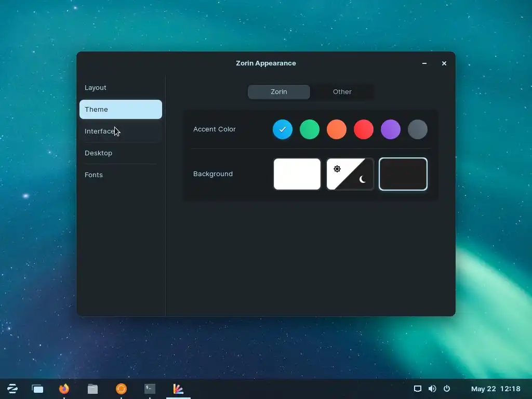Select the dark background option
The image size is (532, 399).
403,174
